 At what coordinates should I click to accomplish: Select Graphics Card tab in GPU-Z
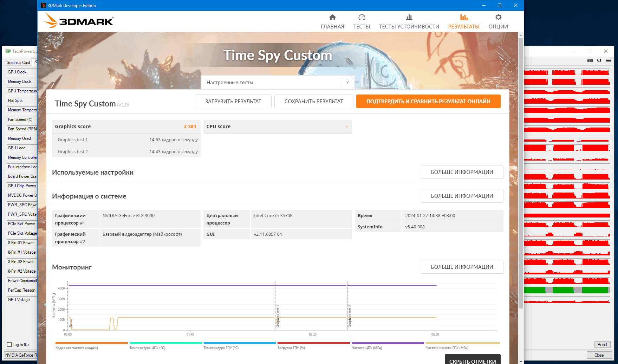point(18,63)
